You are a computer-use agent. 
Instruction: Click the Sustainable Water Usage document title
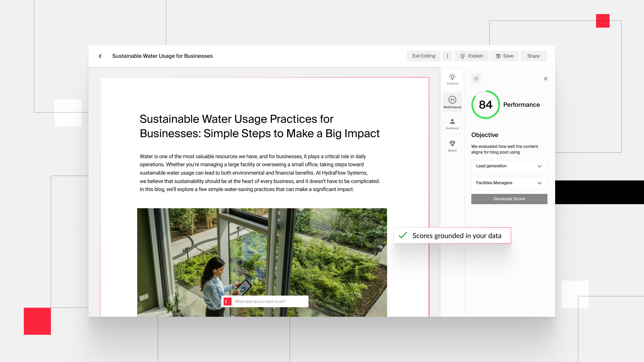[163, 56]
